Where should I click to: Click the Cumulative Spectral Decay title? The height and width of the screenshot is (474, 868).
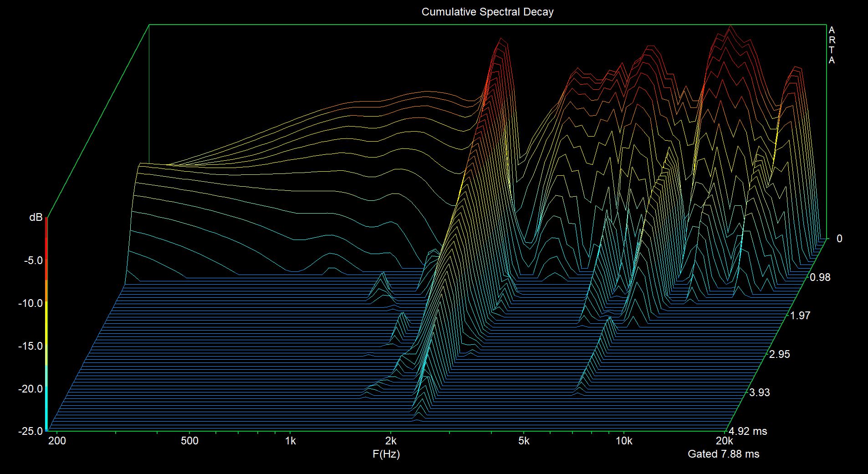click(x=487, y=12)
